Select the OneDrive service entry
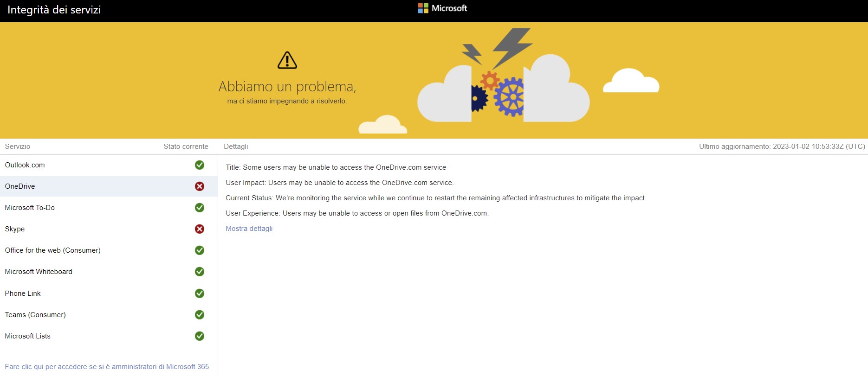868x376 pixels. tap(20, 186)
